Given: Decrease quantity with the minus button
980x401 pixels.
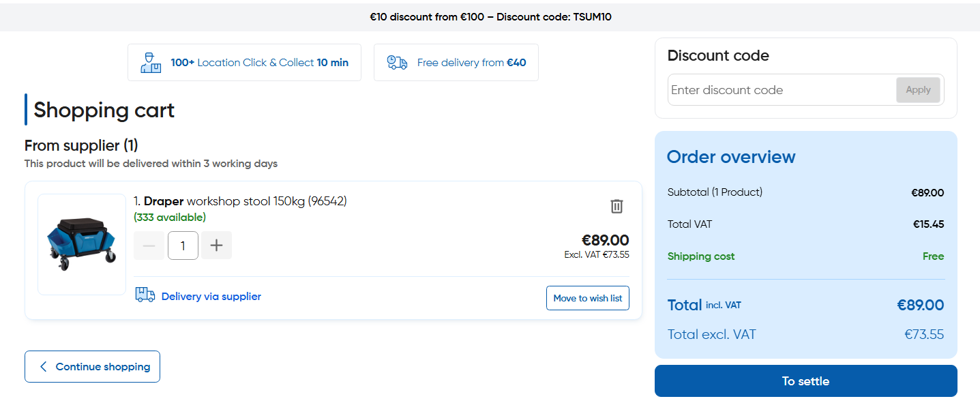Looking at the screenshot, I should [149, 246].
